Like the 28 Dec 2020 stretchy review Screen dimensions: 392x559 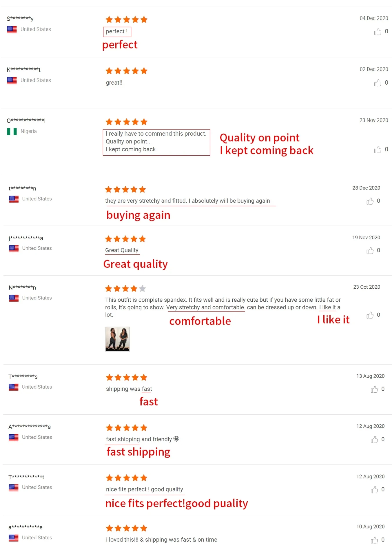(370, 201)
